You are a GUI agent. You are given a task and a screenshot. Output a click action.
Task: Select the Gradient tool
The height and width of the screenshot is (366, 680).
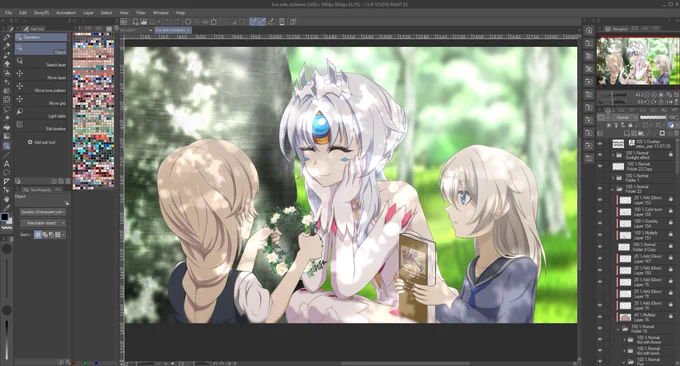click(7, 136)
